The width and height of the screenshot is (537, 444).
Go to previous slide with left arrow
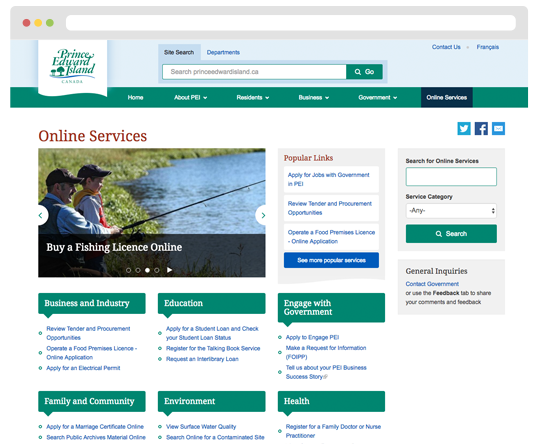click(x=41, y=215)
